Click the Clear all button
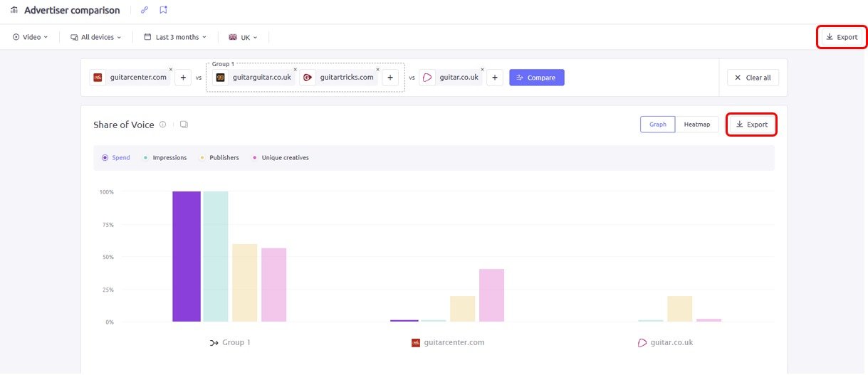This screenshot has width=868, height=375. pos(753,78)
